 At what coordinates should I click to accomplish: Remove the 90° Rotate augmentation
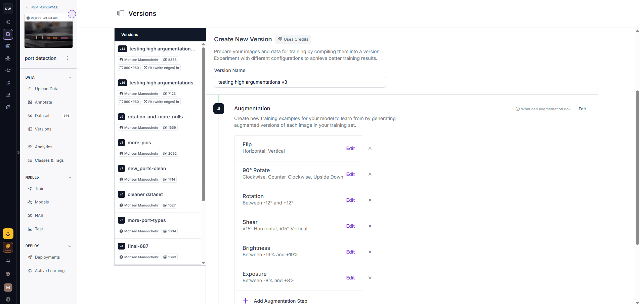(x=370, y=174)
